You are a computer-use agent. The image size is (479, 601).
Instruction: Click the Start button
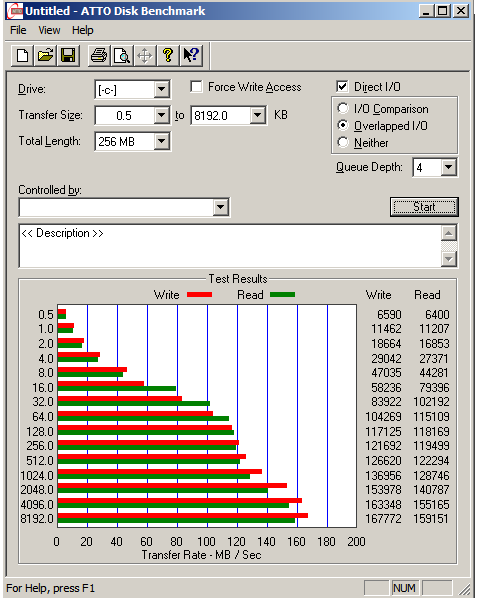(x=424, y=207)
